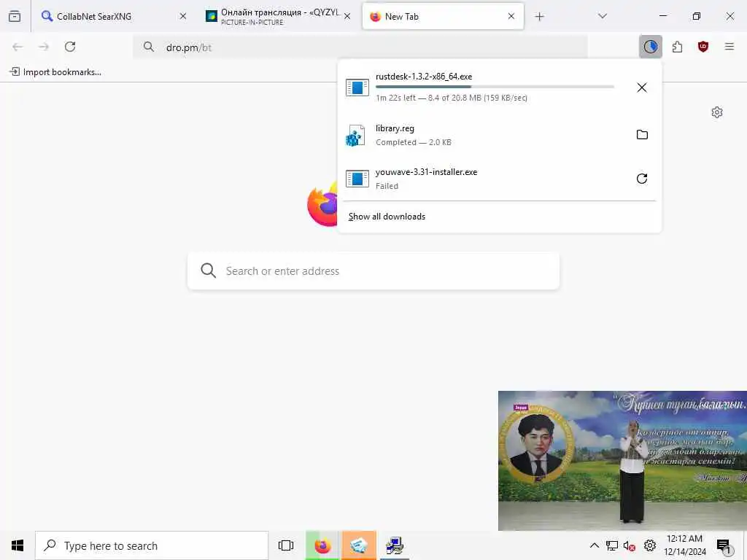Click the address bar search magnifier icon
The height and width of the screenshot is (560, 747).
point(149,47)
